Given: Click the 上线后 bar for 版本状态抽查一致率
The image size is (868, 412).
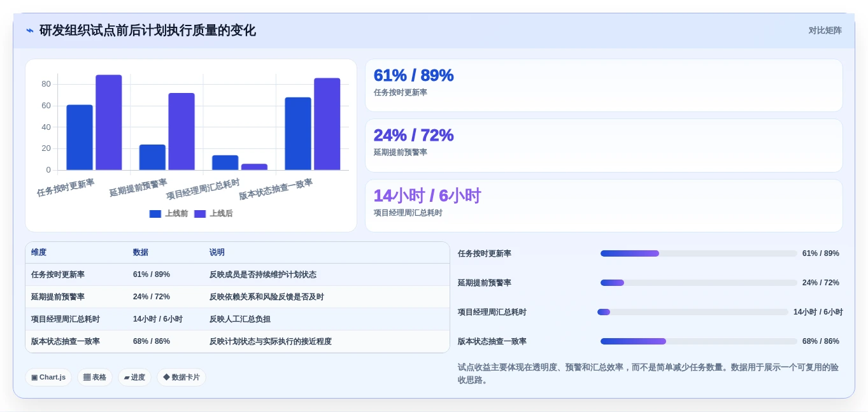Looking at the screenshot, I should tap(327, 124).
